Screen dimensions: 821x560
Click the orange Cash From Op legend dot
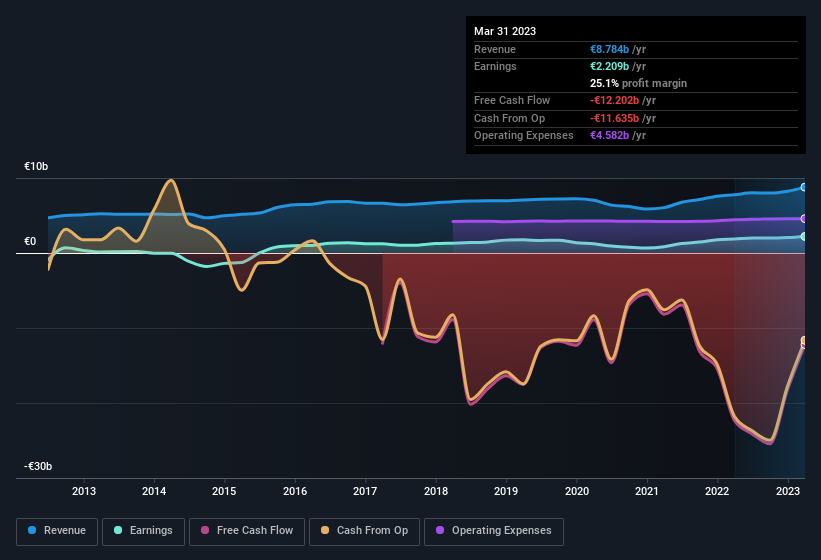326,530
